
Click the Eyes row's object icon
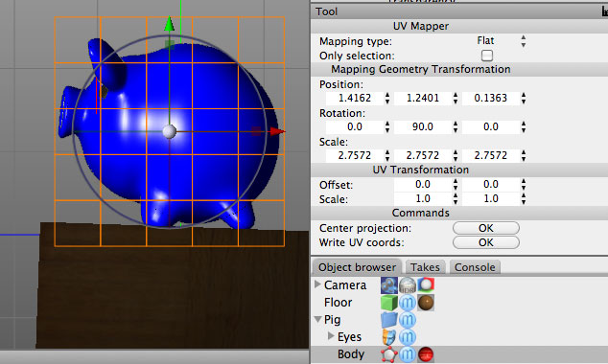pyautogui.click(x=389, y=337)
